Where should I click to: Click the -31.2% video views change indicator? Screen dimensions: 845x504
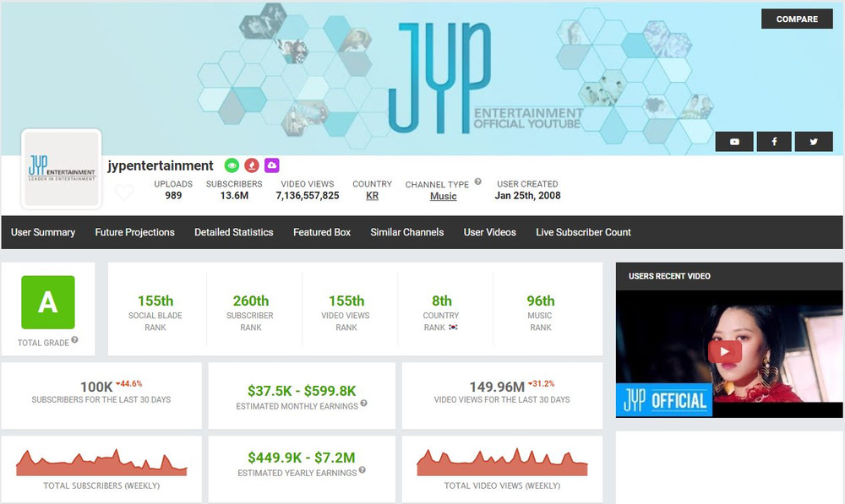click(541, 383)
